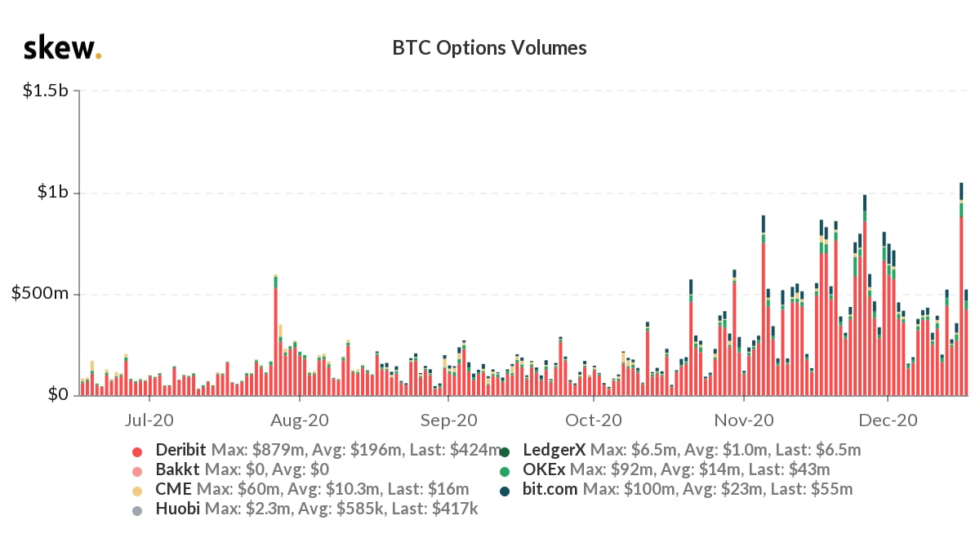Click the Nov-20 x-axis label
This screenshot has width=980, height=547.
[x=744, y=420]
